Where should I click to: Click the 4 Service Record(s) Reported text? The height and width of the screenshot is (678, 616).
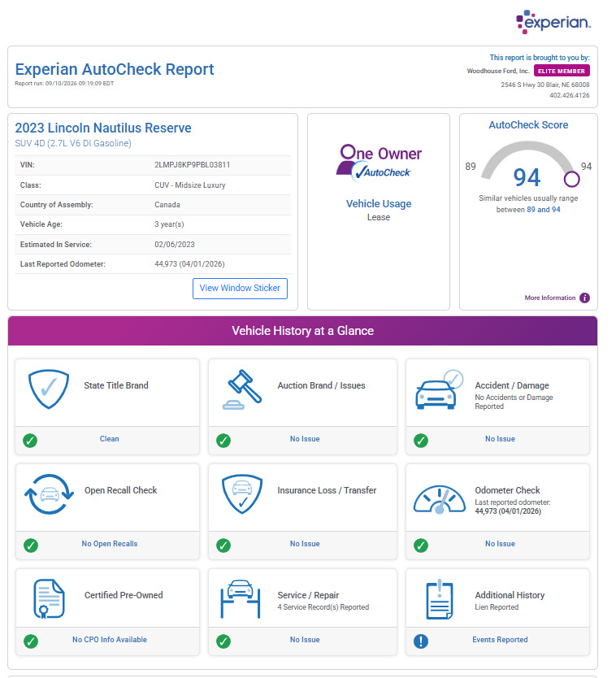(323, 607)
